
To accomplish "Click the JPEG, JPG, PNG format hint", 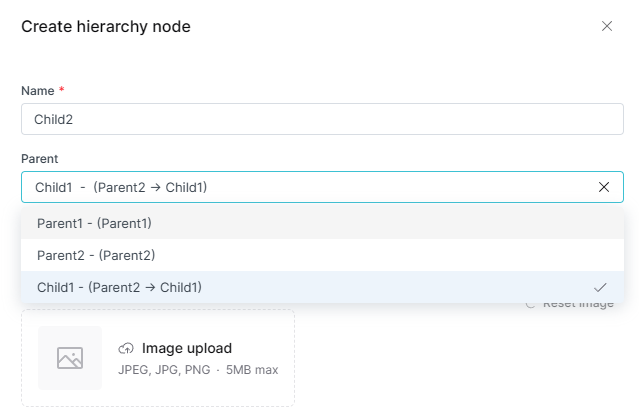I will click(163, 370).
